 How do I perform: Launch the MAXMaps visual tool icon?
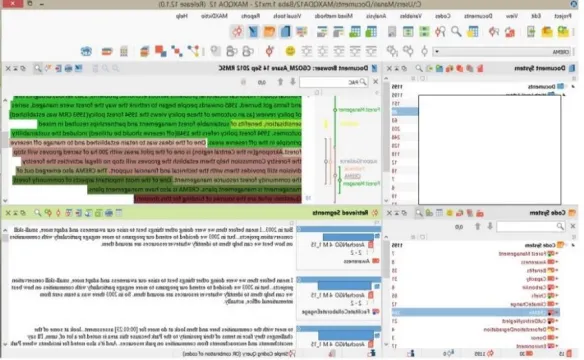193,51
